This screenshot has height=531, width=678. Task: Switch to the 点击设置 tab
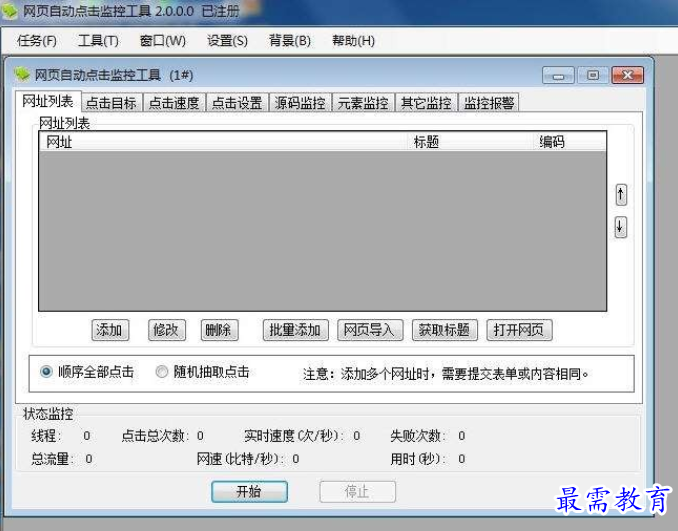click(x=237, y=103)
